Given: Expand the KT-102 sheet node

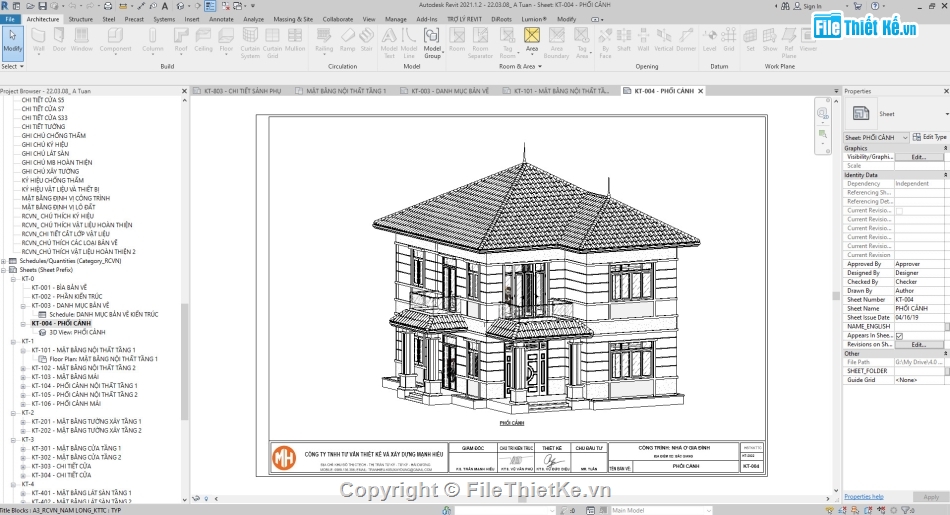Looking at the screenshot, I should coord(23,368).
